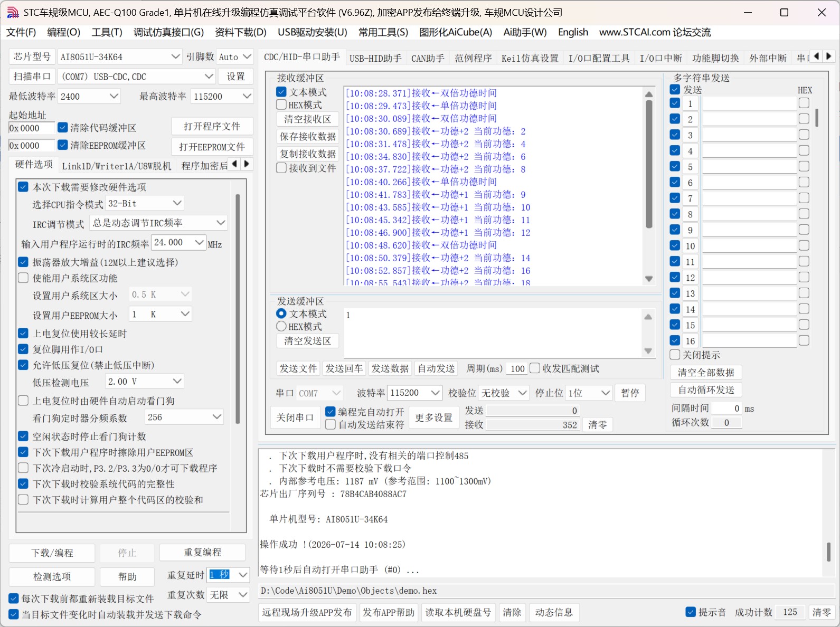
Task: Enable HEX模式 in receive buffer
Action: coord(281,104)
